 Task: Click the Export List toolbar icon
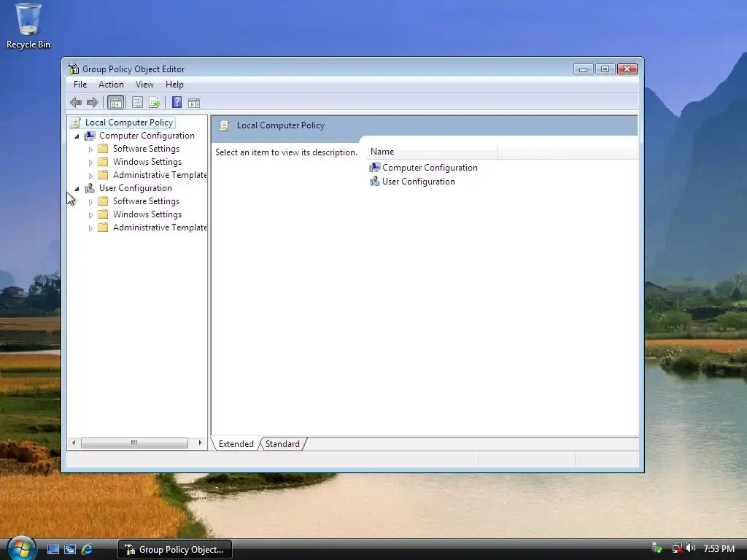coord(155,102)
